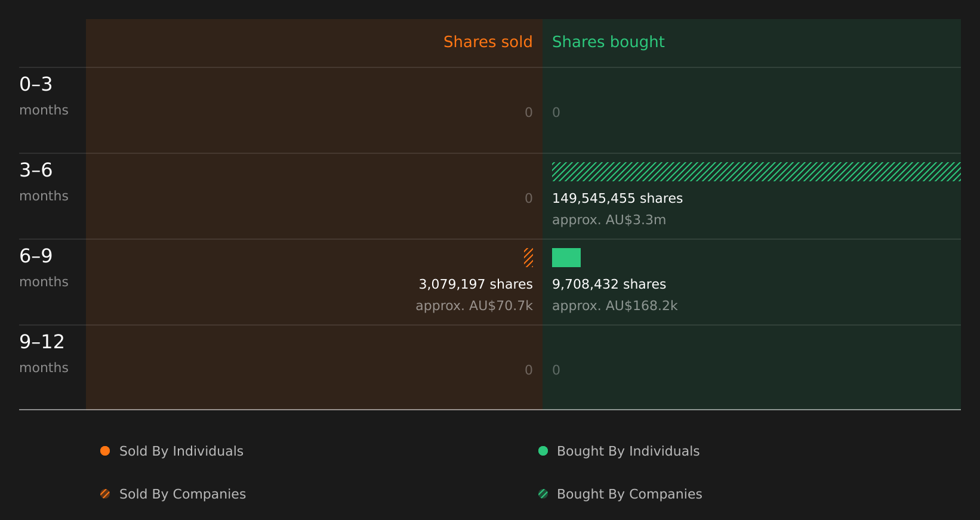Select the 3–6 months row label
This screenshot has width=980, height=520.
click(x=44, y=182)
